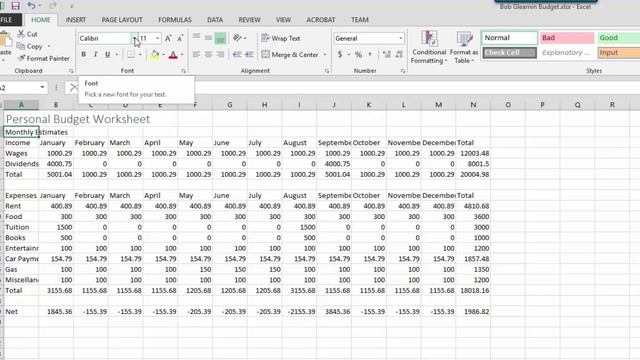Enable Wrap Text
Viewport: 640px width, 360px height.
point(281,38)
